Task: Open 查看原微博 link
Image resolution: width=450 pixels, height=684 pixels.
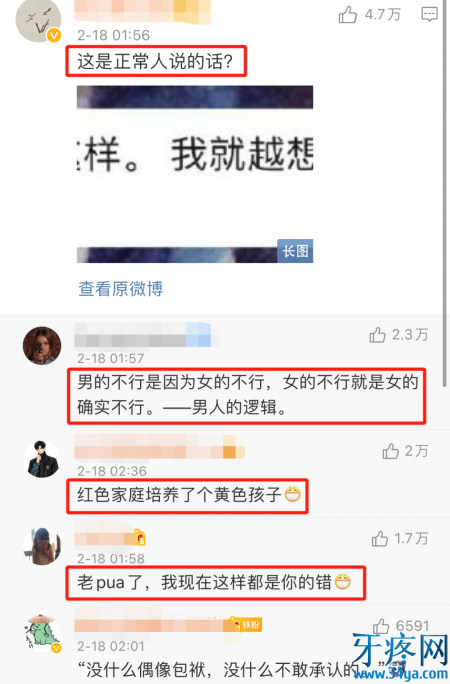Action: (121, 289)
